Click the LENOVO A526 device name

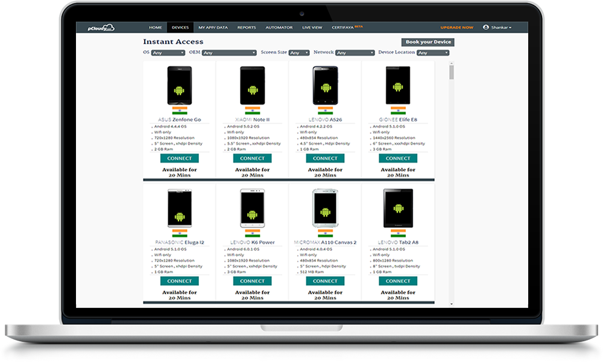pyautogui.click(x=326, y=119)
